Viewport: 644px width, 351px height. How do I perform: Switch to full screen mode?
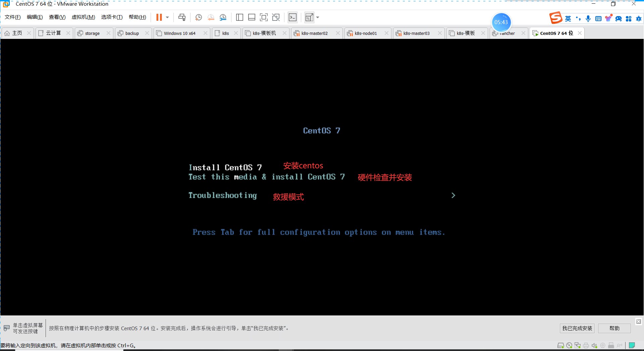[x=264, y=17]
